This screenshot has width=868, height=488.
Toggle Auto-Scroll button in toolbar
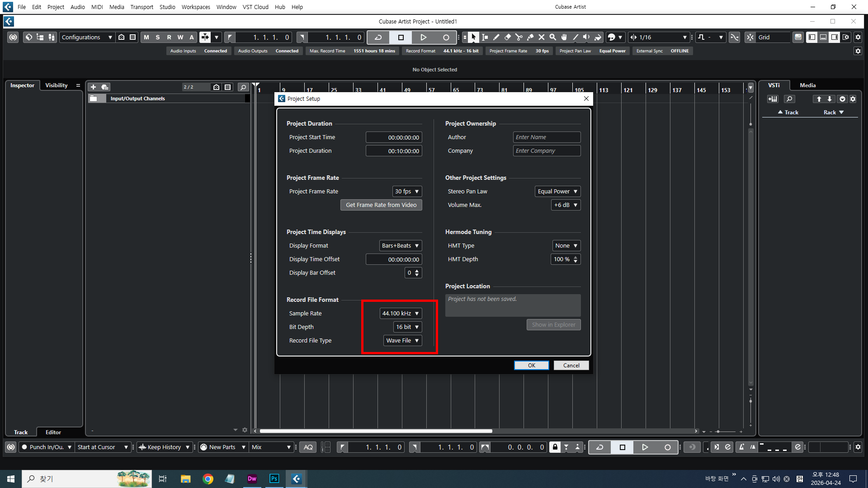pyautogui.click(x=205, y=37)
